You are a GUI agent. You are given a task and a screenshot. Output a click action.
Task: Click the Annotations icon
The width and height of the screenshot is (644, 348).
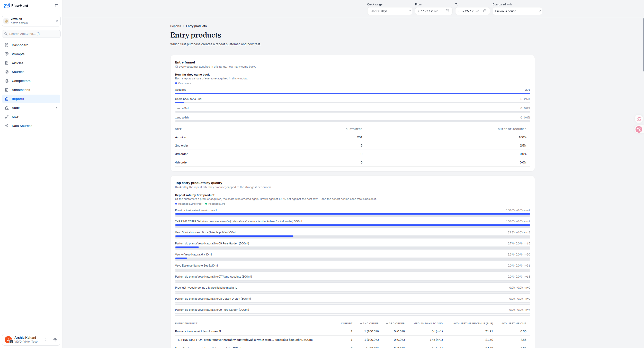(7, 90)
